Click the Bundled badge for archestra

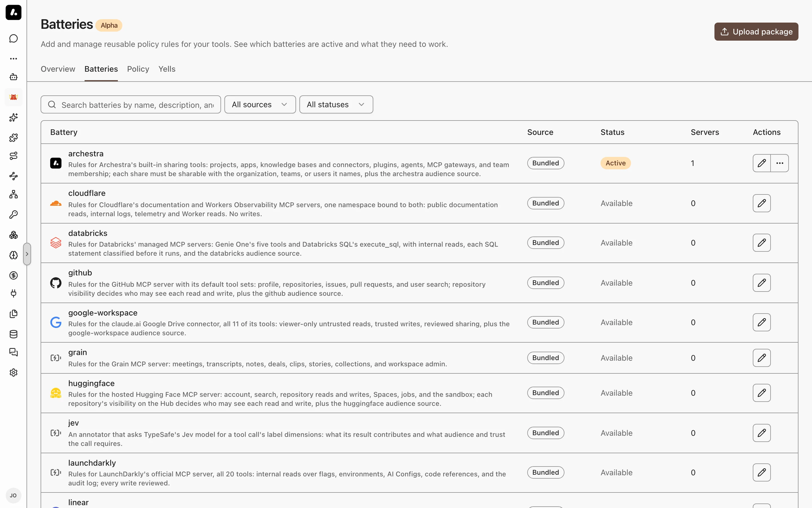tap(546, 163)
